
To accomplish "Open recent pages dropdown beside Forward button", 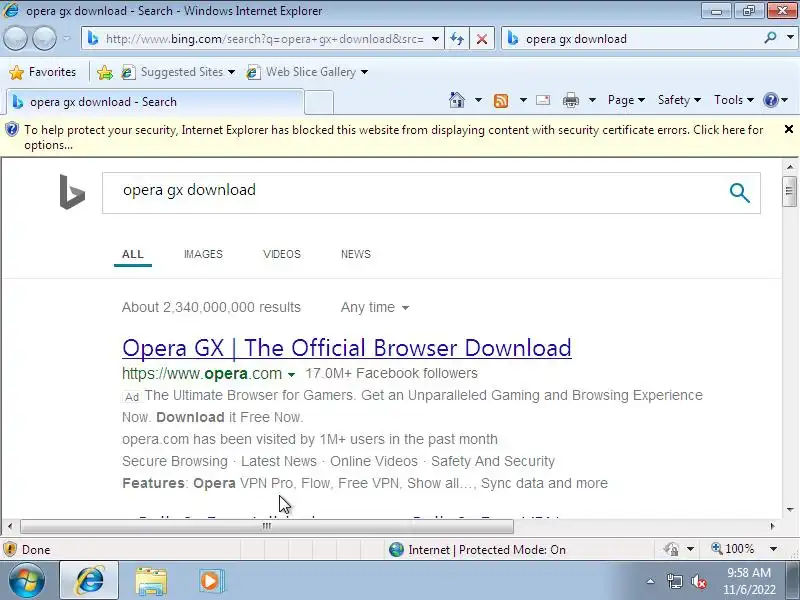I will 67,38.
